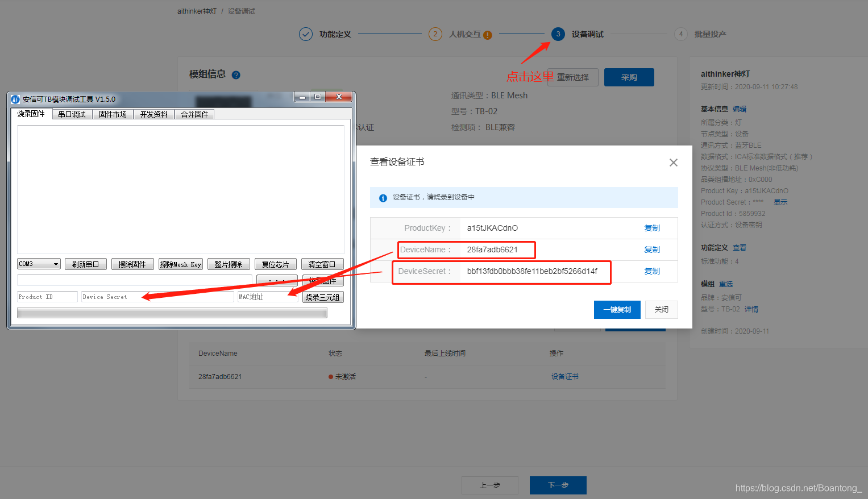Click the 刷新串口 button
This screenshot has height=499, width=868.
tap(86, 264)
